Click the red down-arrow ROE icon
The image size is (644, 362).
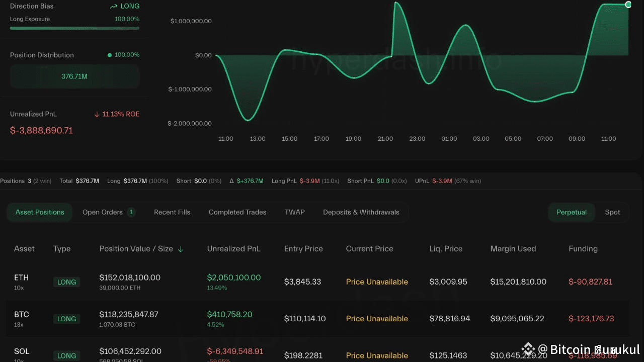(x=97, y=114)
